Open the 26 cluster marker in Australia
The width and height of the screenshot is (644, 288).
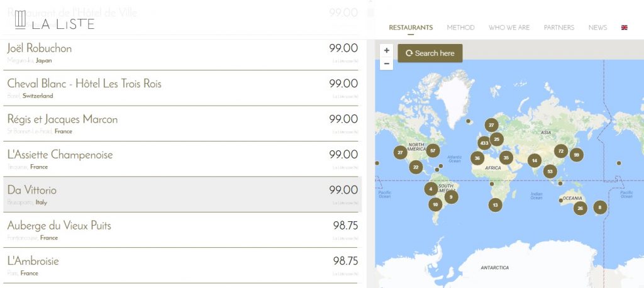[580, 208]
